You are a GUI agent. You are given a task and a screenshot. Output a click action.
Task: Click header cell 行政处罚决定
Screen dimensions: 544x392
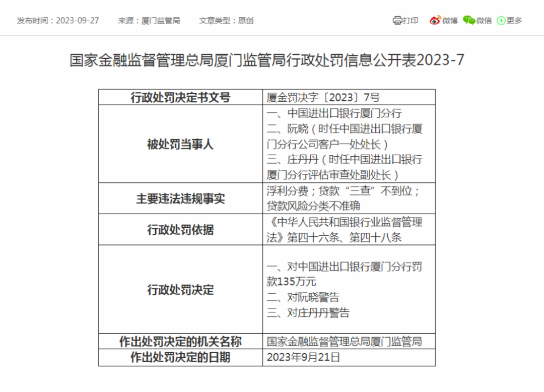(x=180, y=289)
